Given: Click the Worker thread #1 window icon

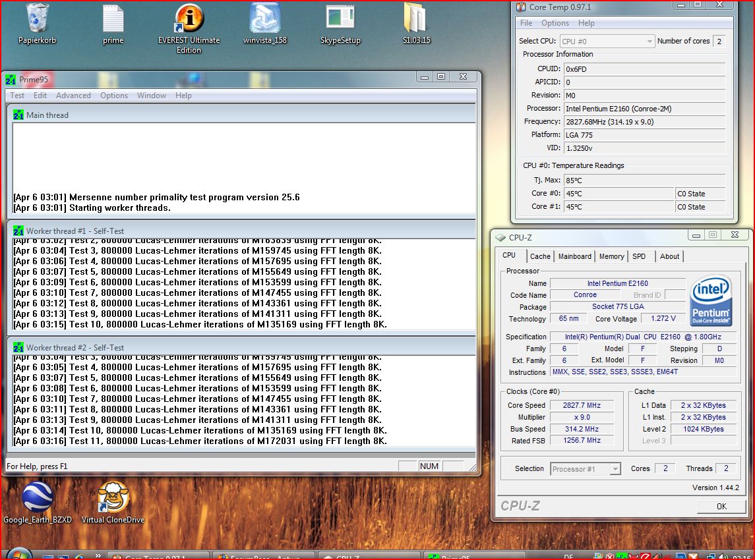Looking at the screenshot, I should coord(18,231).
